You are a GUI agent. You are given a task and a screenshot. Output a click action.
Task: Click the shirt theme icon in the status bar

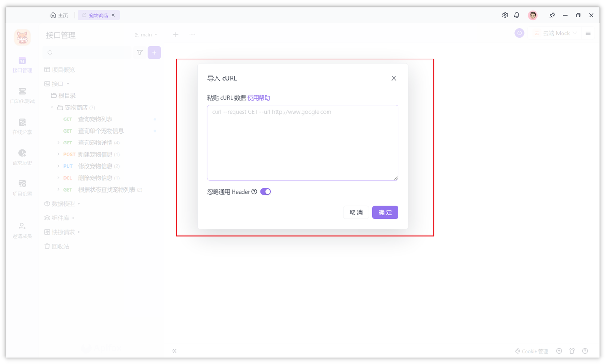572,351
